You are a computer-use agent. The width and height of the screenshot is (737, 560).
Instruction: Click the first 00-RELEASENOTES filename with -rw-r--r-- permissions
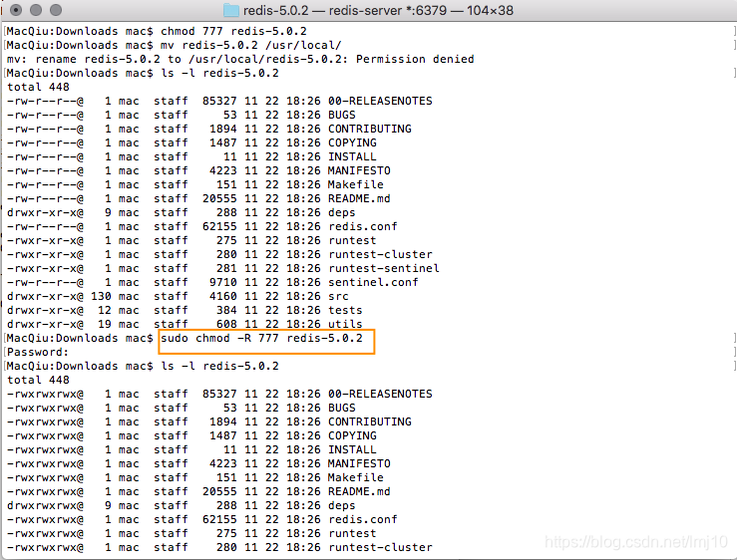pyautogui.click(x=380, y=101)
